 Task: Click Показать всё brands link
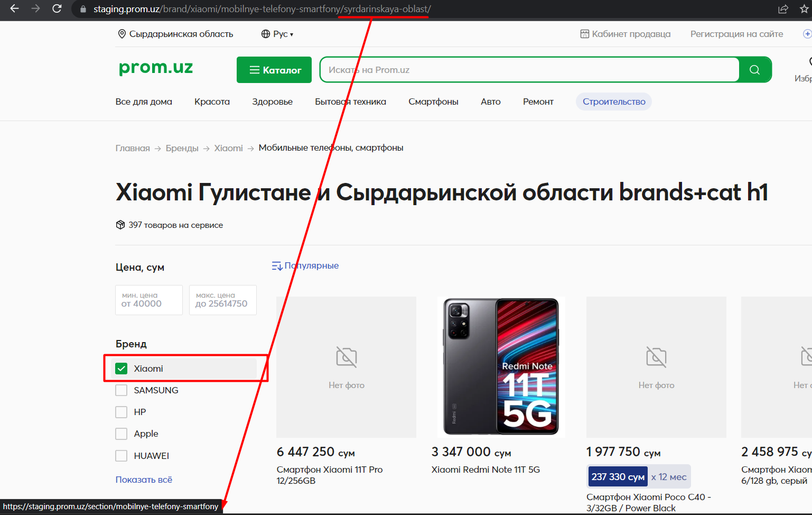pyautogui.click(x=144, y=480)
